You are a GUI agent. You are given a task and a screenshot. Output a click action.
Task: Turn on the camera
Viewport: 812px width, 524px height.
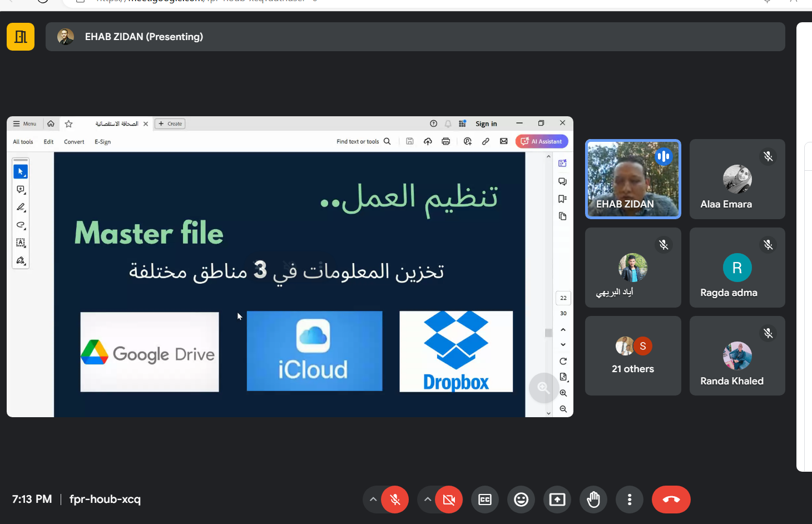tap(449, 500)
